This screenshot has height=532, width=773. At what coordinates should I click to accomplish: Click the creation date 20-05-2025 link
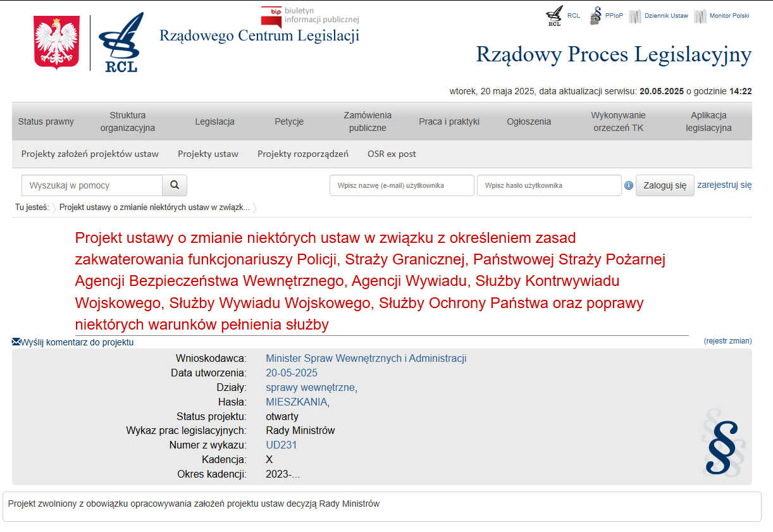click(292, 373)
